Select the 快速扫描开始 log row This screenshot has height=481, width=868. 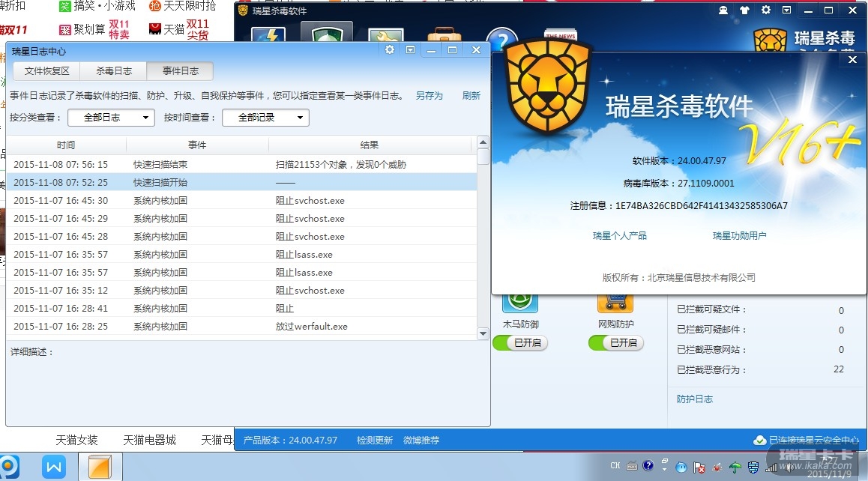(241, 182)
